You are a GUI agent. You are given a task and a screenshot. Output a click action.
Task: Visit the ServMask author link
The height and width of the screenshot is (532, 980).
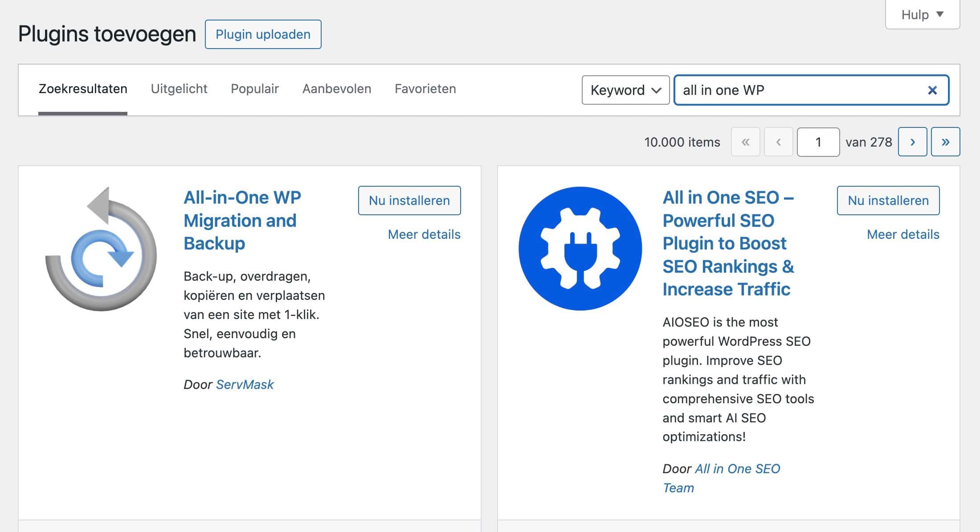click(245, 385)
